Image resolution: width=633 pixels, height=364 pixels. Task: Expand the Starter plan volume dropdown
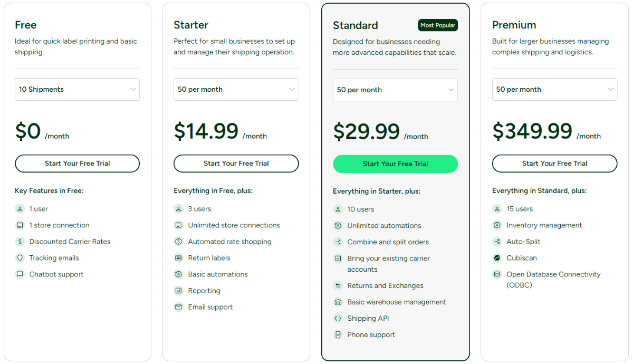[236, 90]
